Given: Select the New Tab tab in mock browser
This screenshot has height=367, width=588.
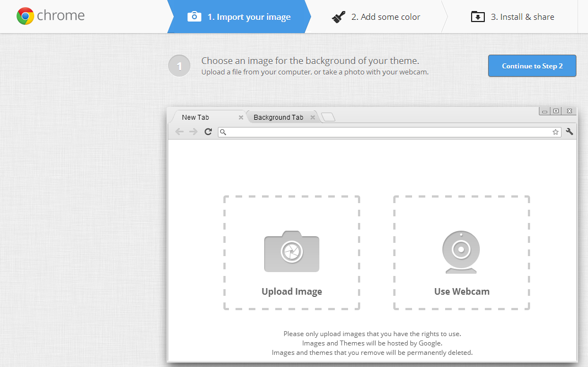Looking at the screenshot, I should pyautogui.click(x=207, y=117).
